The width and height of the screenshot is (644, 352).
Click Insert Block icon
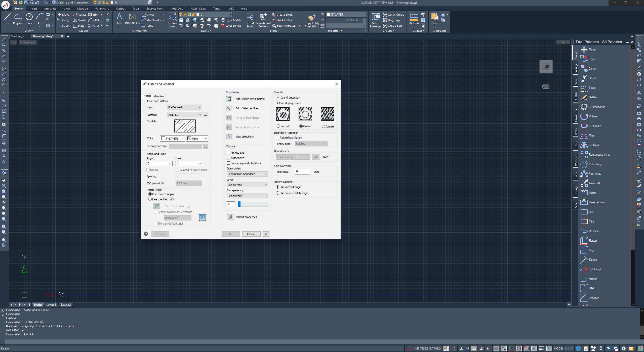[250, 20]
